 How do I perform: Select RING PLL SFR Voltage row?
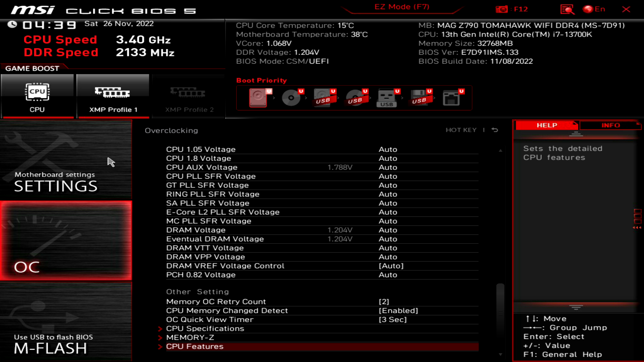pyautogui.click(x=322, y=194)
